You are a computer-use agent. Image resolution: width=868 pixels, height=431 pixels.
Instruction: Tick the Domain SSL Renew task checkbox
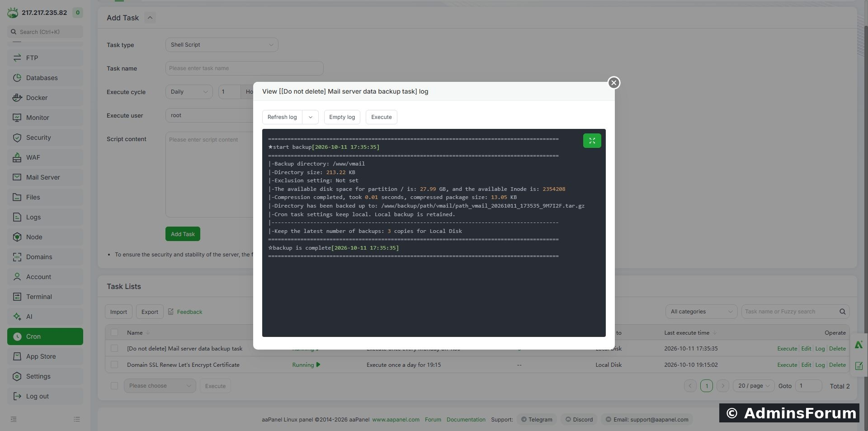pyautogui.click(x=114, y=365)
